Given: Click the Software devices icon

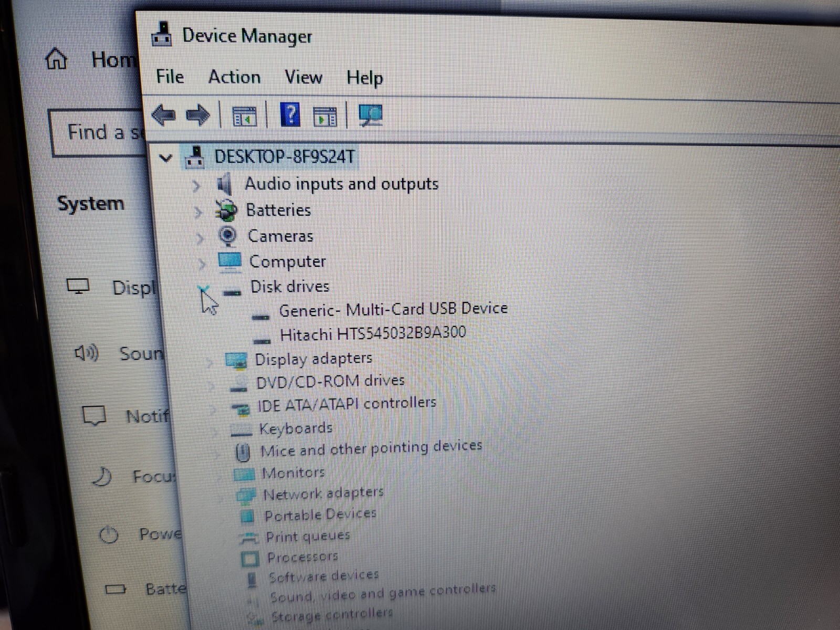Looking at the screenshot, I should pos(252,579).
